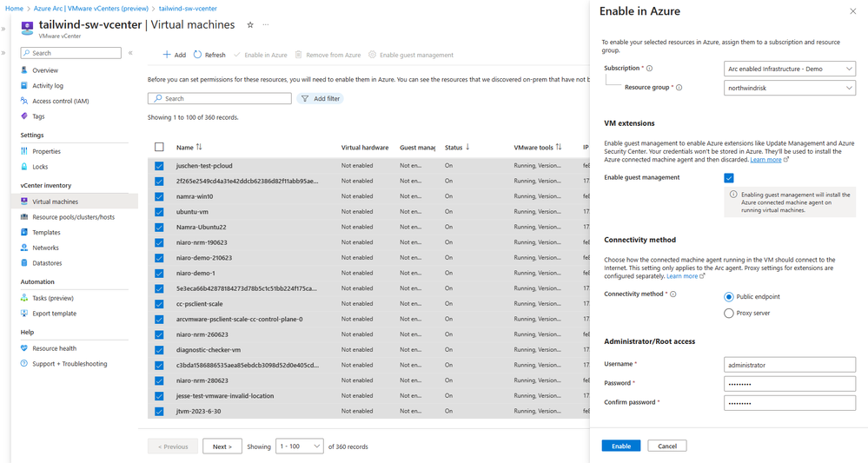Go to Next page of records
This screenshot has width=868, height=463.
(x=222, y=446)
